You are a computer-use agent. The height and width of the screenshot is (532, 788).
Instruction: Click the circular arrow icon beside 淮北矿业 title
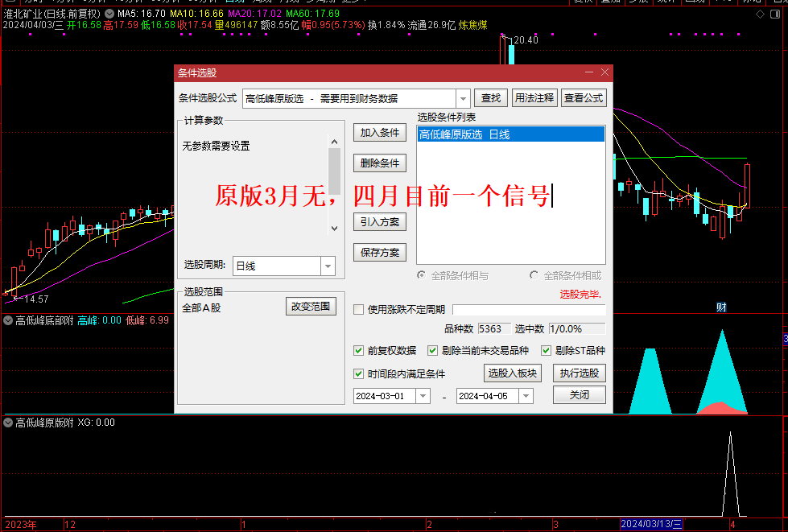(x=109, y=14)
